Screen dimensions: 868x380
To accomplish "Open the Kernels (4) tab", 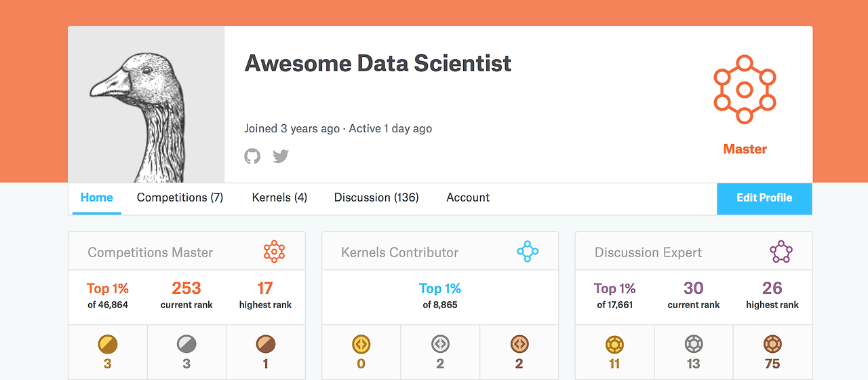I will (279, 197).
